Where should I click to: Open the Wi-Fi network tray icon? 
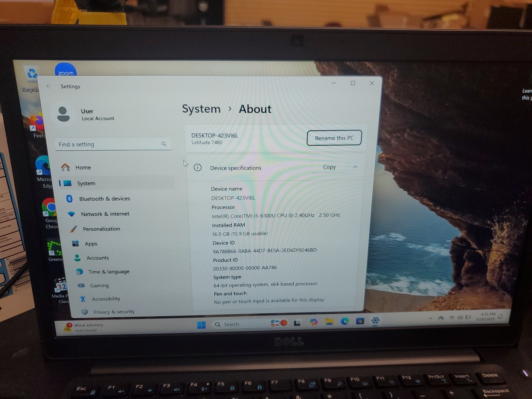[452, 317]
